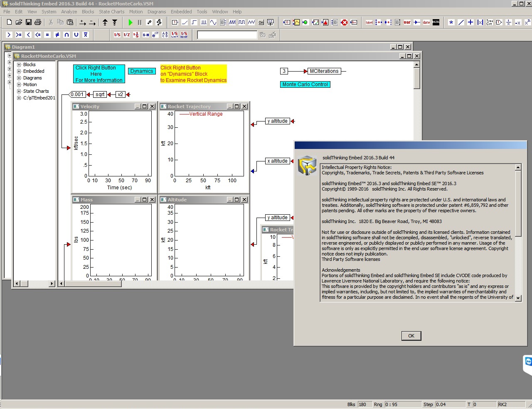Insert a variable block with the var icon
Screen dimensions: 532x409
click(x=407, y=22)
